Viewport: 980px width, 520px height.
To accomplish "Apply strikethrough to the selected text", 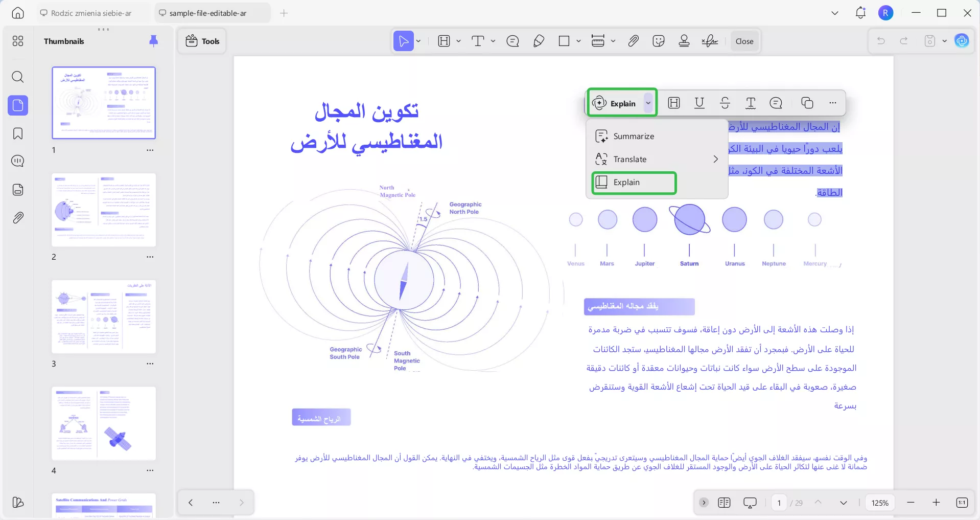I will [725, 103].
